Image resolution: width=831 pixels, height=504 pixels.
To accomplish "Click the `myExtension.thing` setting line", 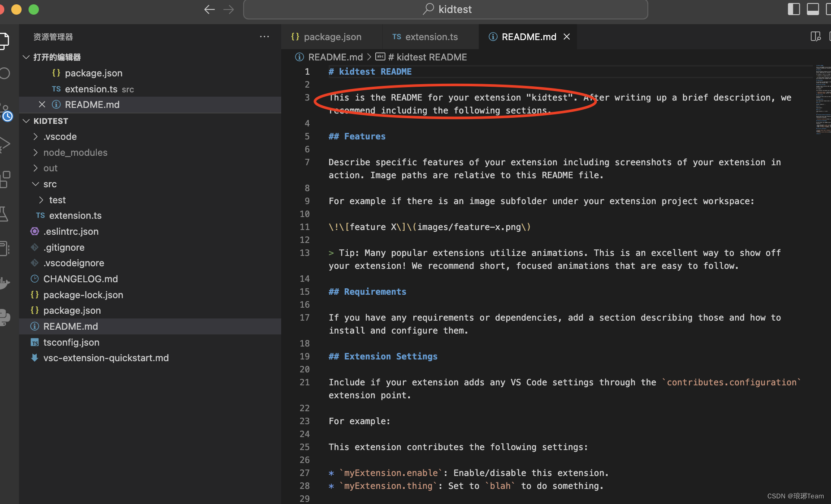I will (466, 486).
